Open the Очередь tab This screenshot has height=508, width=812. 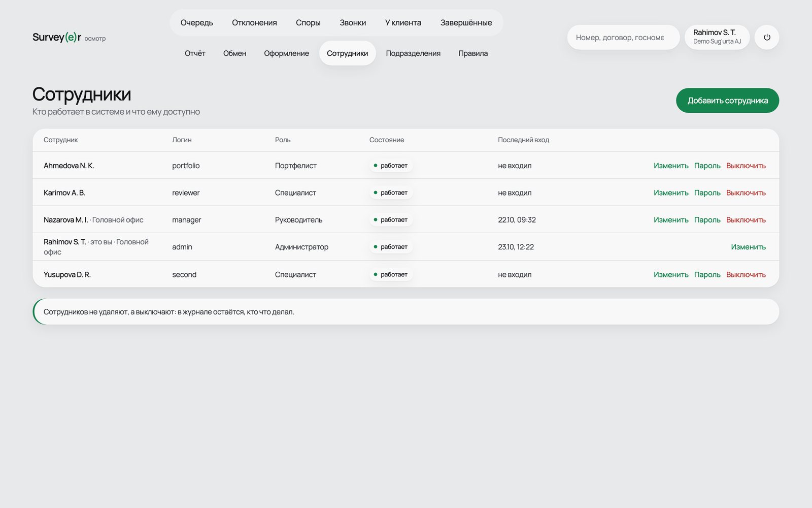(x=197, y=22)
